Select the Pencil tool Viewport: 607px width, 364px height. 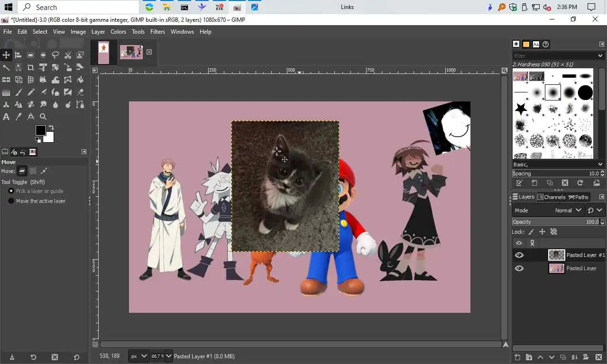[x=31, y=92]
